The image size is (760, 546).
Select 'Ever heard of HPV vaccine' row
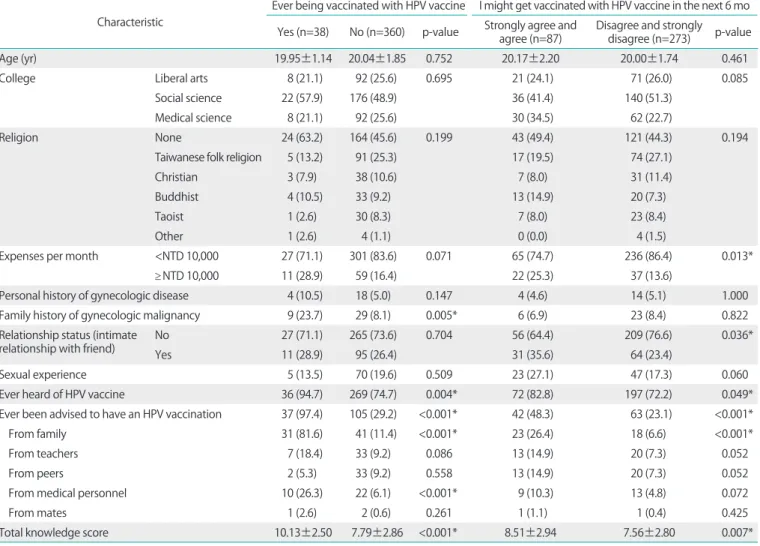[x=62, y=394]
